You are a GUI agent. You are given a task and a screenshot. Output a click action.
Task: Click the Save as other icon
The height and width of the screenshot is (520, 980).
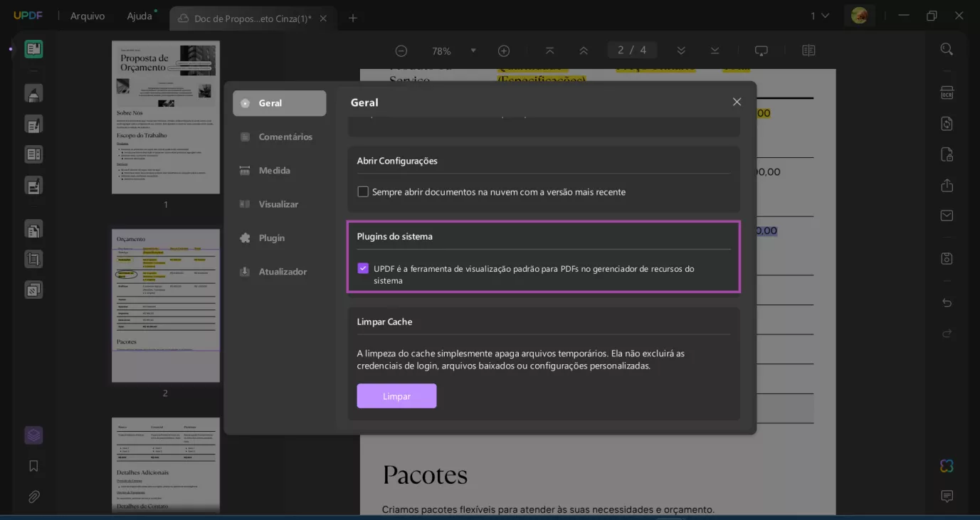coord(947,258)
